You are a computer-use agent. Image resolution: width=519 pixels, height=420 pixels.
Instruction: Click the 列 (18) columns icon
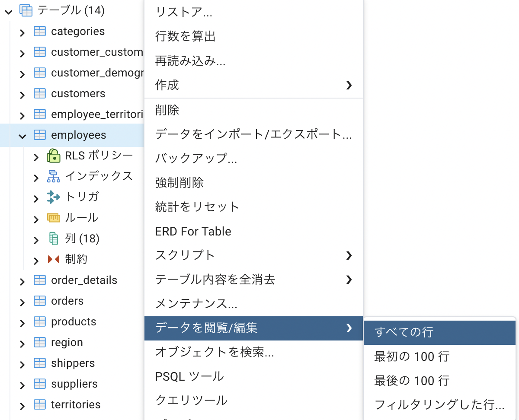(53, 239)
